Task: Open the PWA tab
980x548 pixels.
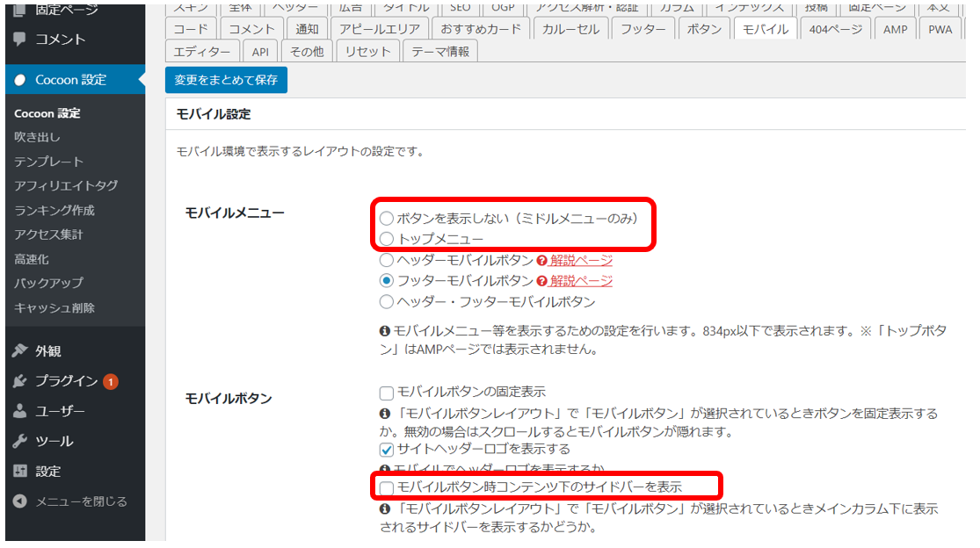Action: [940, 29]
